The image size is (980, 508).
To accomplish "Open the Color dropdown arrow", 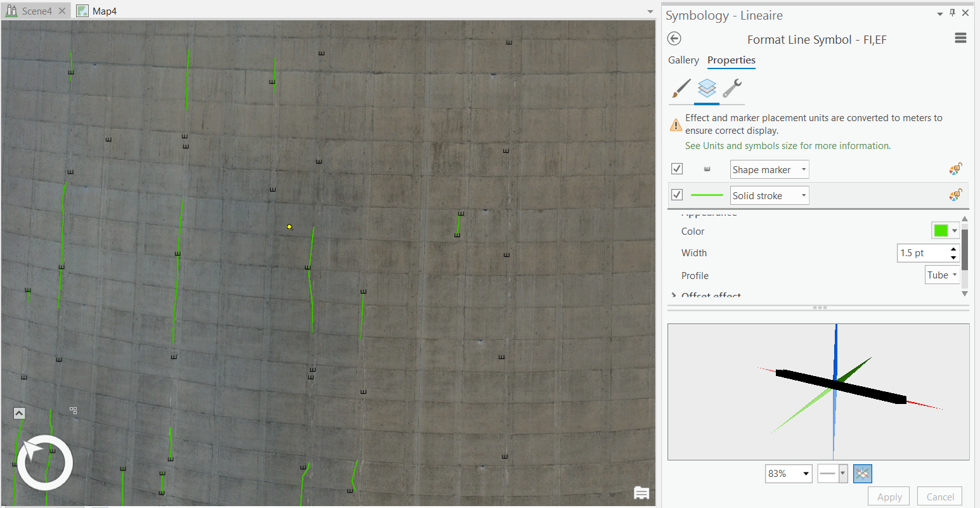I will click(x=955, y=231).
